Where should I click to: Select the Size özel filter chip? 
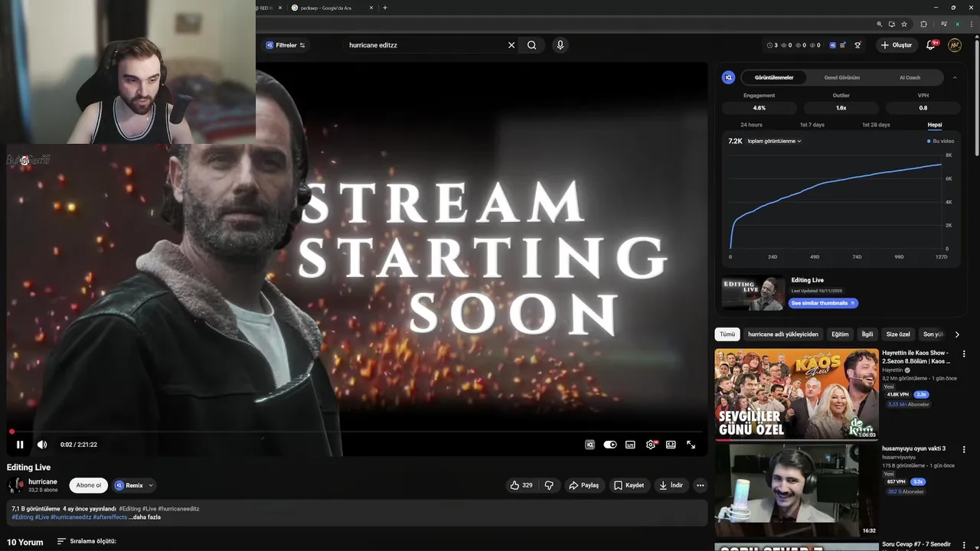tap(898, 334)
